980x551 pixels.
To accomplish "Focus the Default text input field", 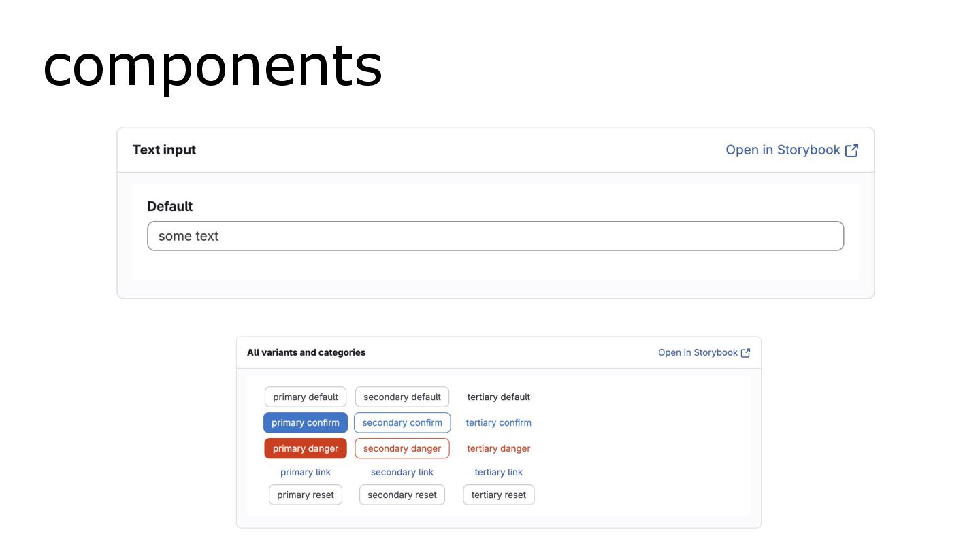I will [x=495, y=236].
